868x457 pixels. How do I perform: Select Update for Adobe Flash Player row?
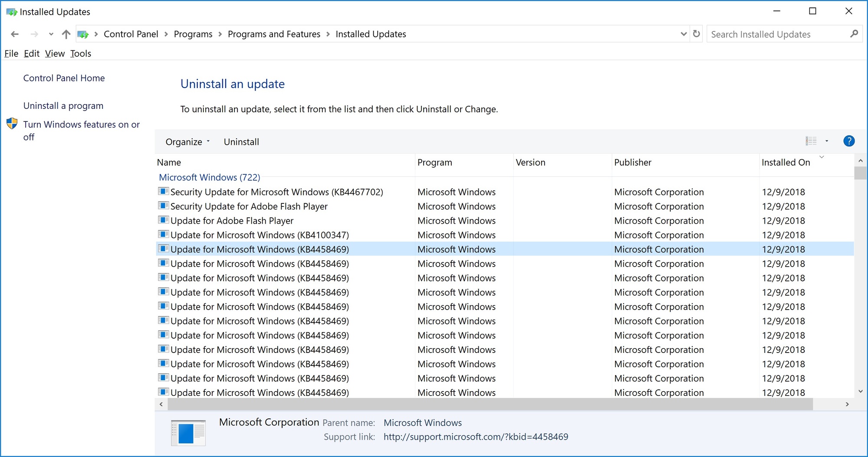(504, 221)
